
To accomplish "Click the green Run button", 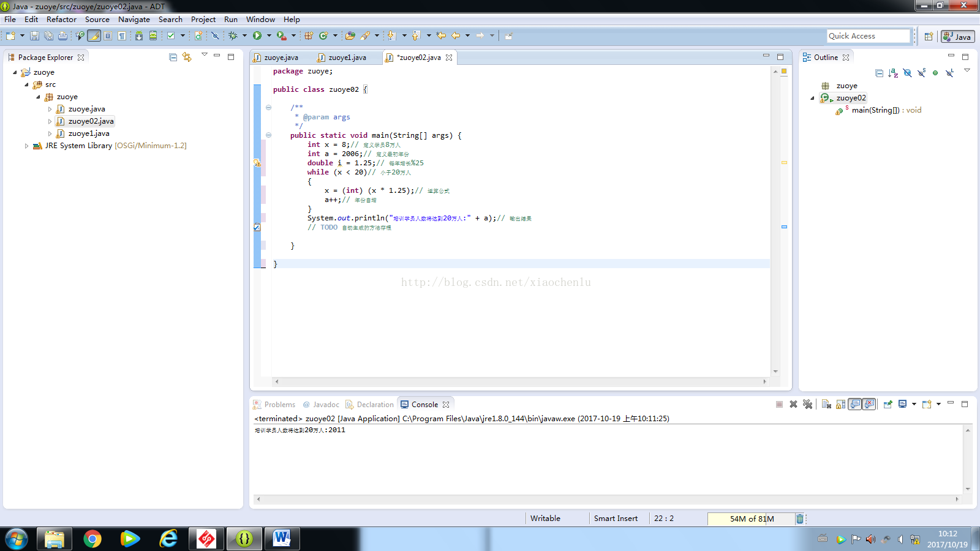I will 257,36.
